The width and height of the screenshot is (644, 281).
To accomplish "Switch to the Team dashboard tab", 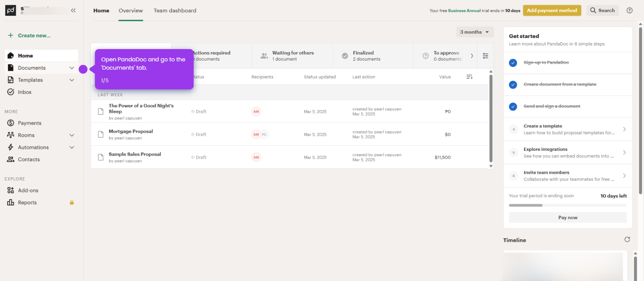I will point(175,11).
